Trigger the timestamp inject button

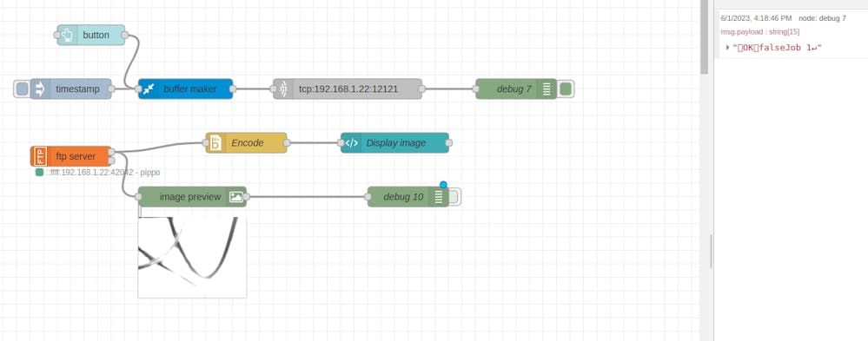click(x=22, y=89)
